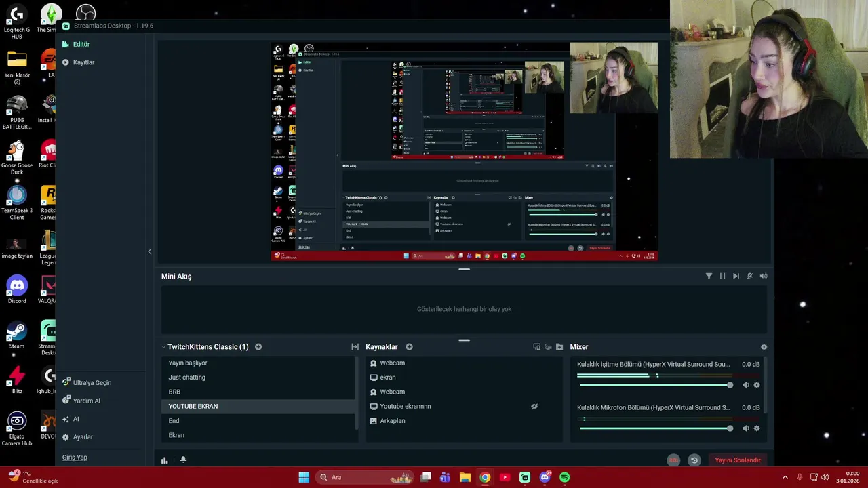Image resolution: width=868 pixels, height=488 pixels.
Task: Click the taskbar Ara search box
Action: [366, 477]
